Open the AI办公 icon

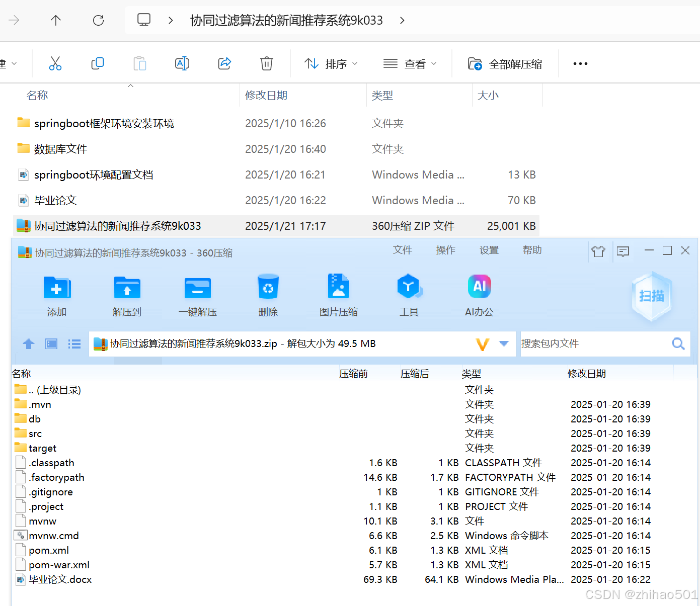click(480, 296)
